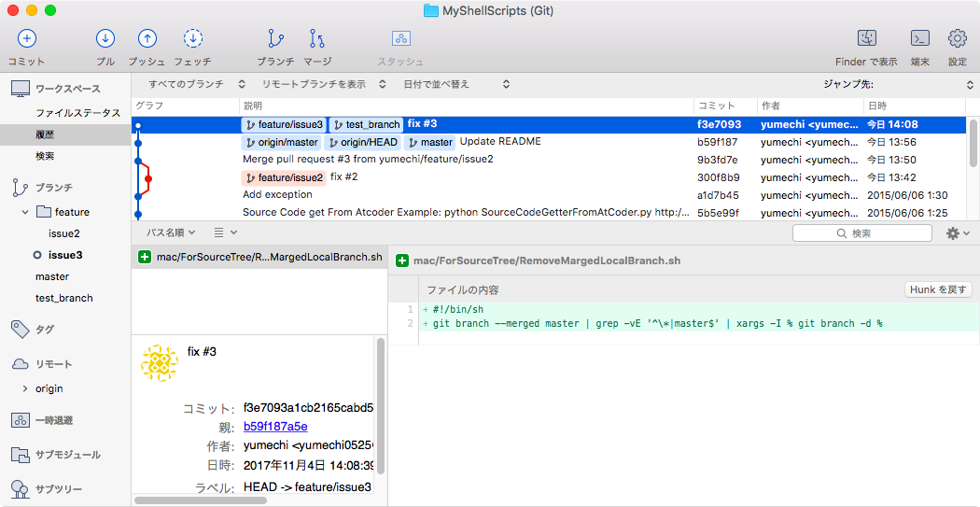The height and width of the screenshot is (507, 980).
Task: Open 'パス名順' file sort dropdown
Action: coord(171,232)
